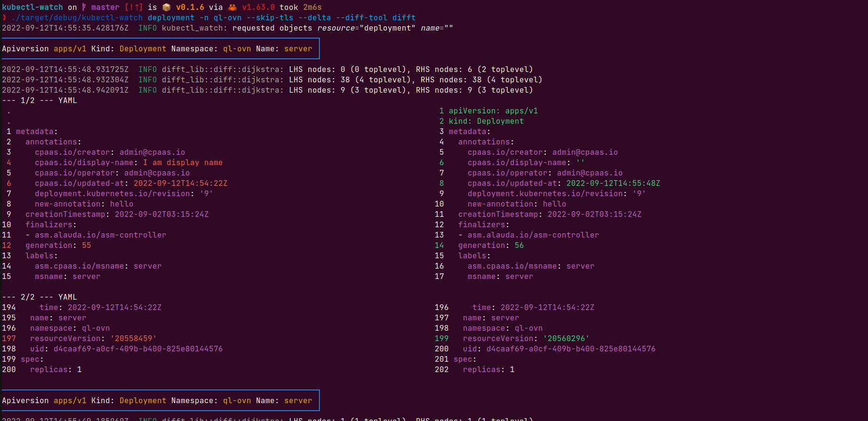
Task: Click the --delta flag in the command
Action: coord(315,17)
